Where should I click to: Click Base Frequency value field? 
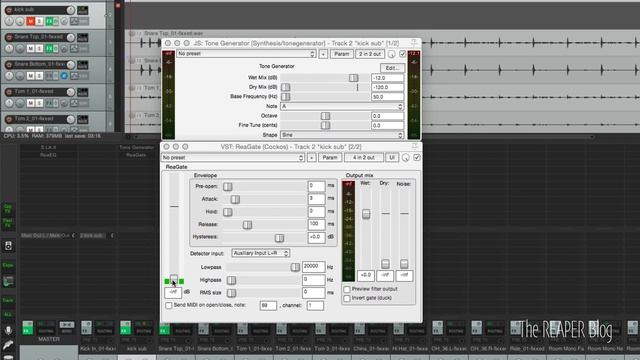point(387,97)
